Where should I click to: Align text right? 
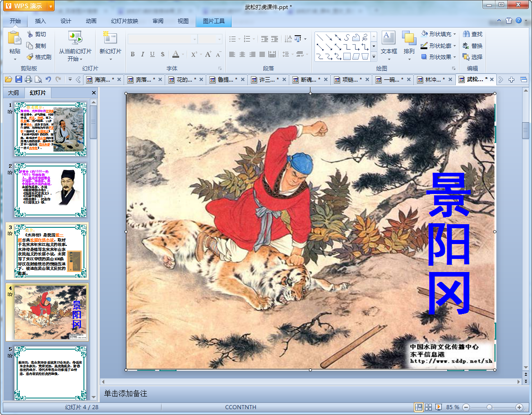(x=252, y=54)
